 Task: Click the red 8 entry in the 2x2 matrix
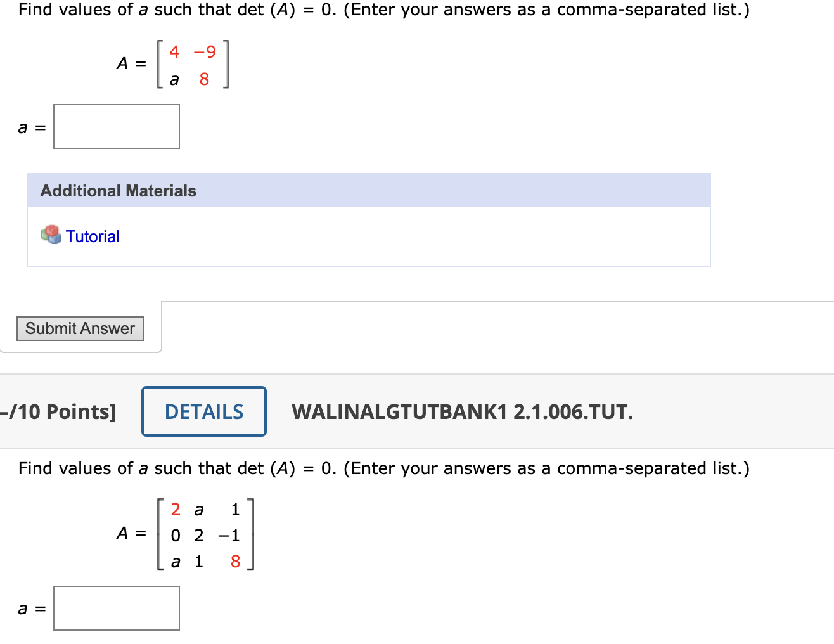click(204, 79)
